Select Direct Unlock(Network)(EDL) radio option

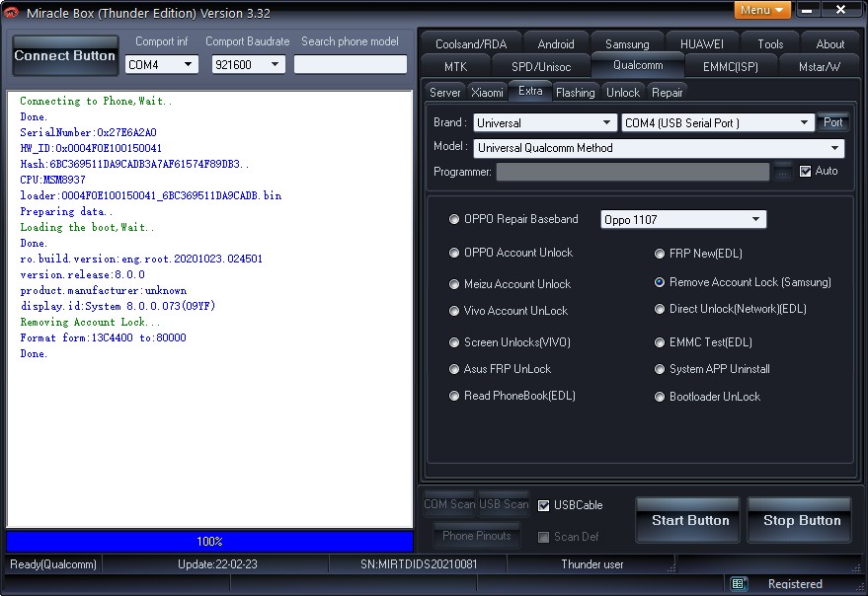tap(660, 309)
